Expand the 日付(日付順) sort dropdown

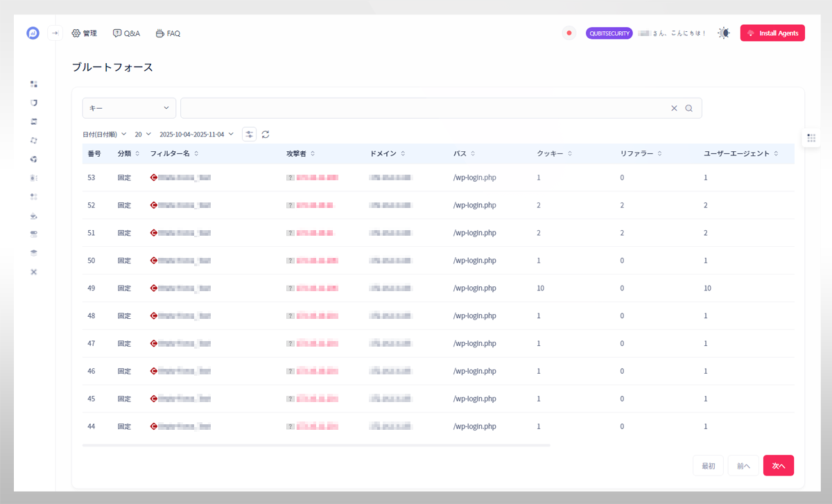tap(104, 134)
